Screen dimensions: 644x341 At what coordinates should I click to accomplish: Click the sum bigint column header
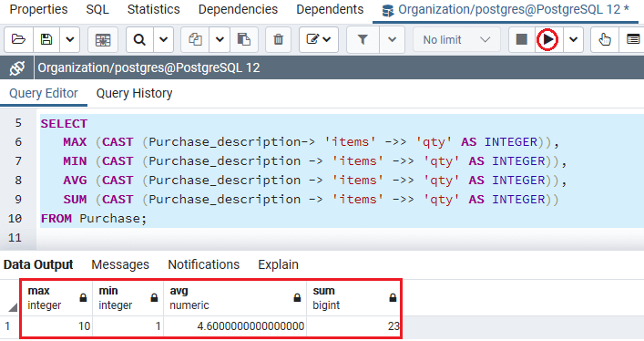point(353,298)
